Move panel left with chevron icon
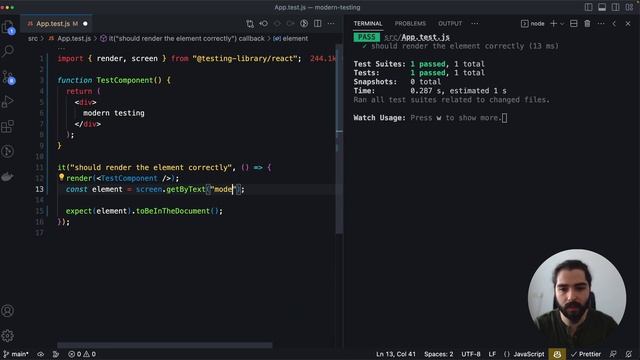This screenshot has height=360, width=640. click(614, 24)
